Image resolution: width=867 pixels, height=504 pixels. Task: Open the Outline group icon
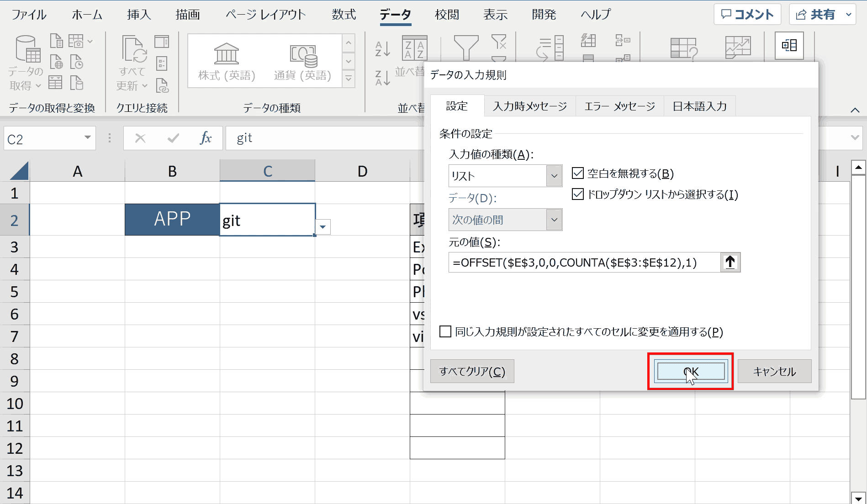pos(789,45)
